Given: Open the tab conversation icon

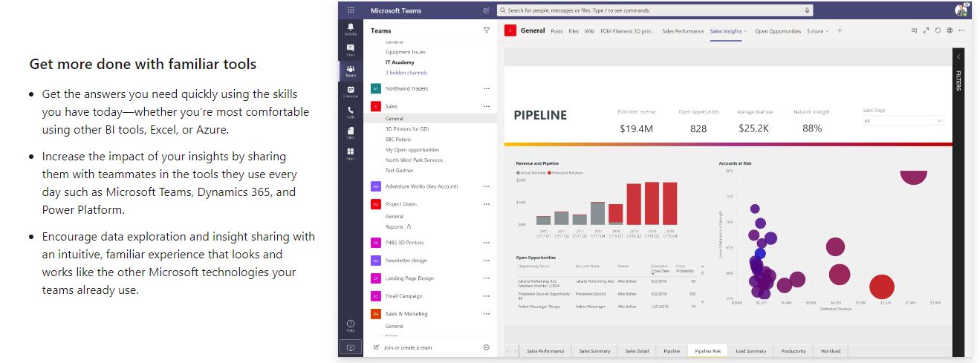Looking at the screenshot, I should pos(915,30).
